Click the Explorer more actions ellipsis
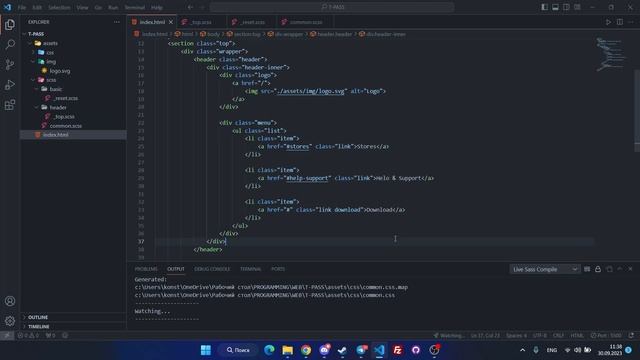640x360 pixels. (x=117, y=22)
